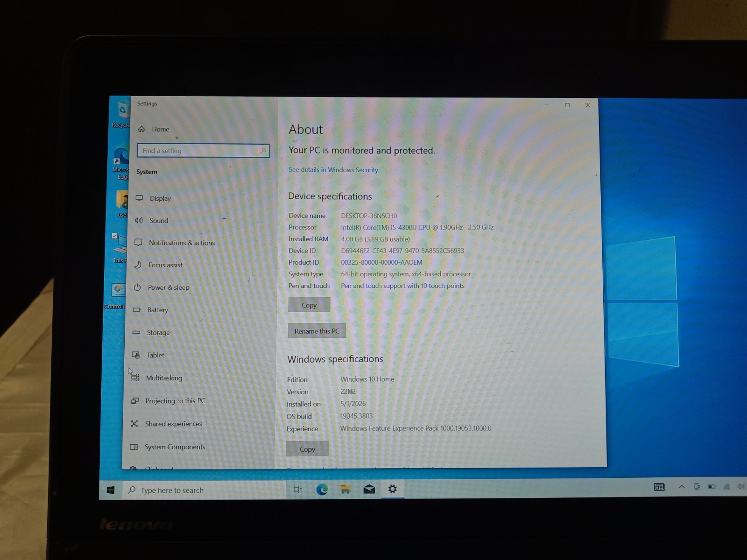Select the Control Panel desktop icon
This screenshot has height=560, width=747.
pos(115,296)
